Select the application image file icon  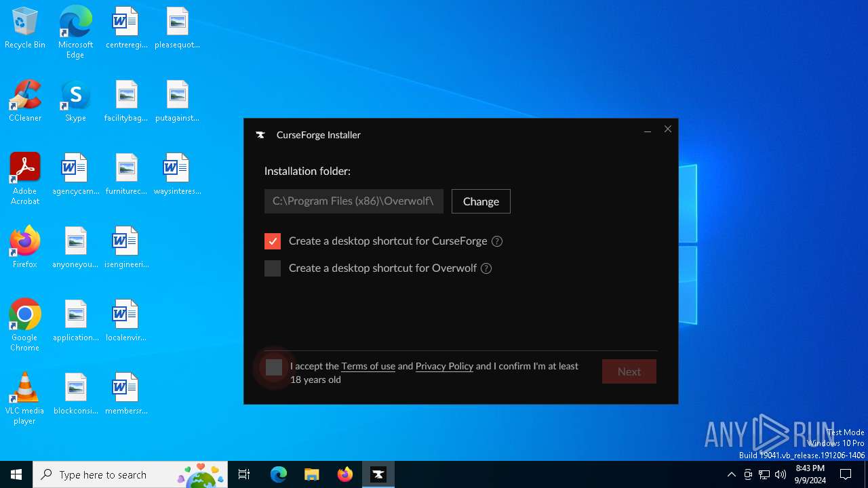(x=75, y=321)
